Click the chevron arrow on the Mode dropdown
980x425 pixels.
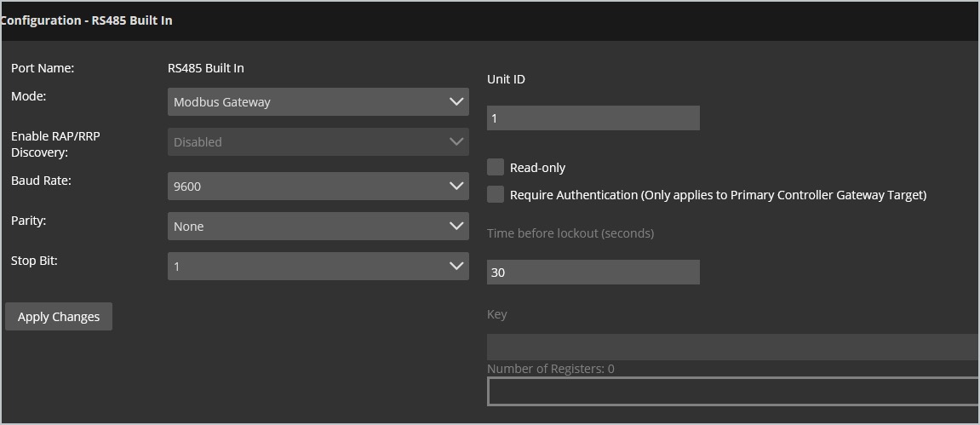(456, 102)
